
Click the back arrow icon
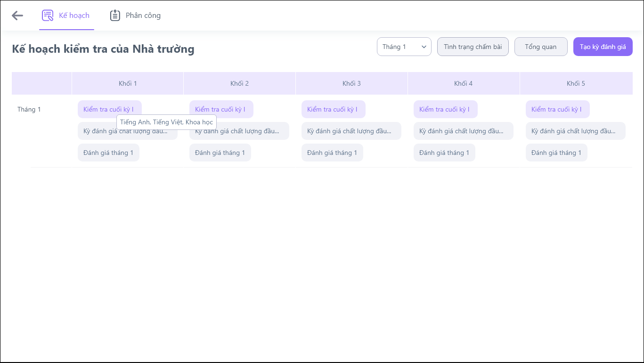tap(17, 16)
